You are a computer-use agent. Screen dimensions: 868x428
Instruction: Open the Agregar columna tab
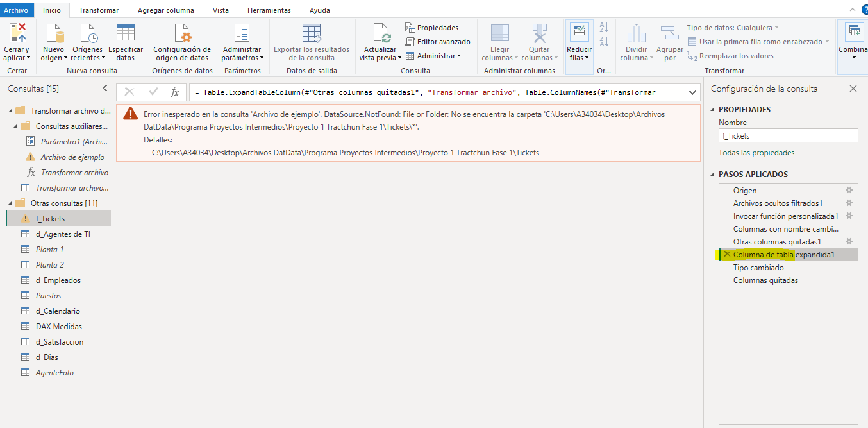click(x=165, y=10)
